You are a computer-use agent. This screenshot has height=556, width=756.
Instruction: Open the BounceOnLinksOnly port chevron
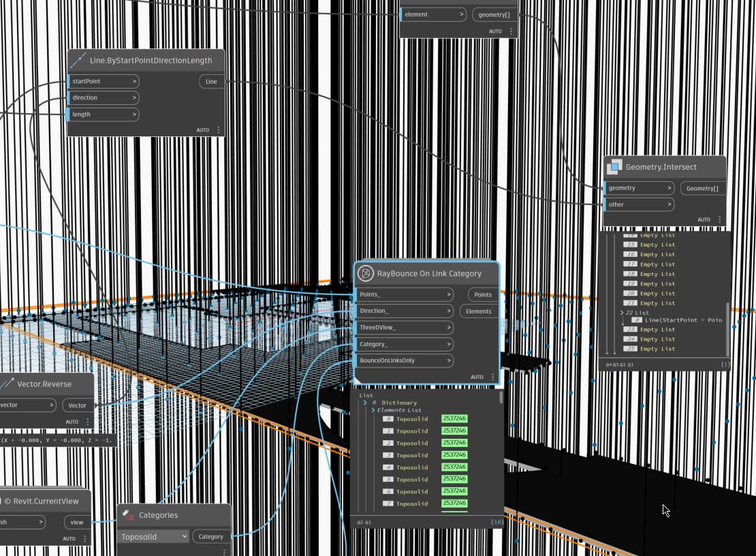pos(449,360)
